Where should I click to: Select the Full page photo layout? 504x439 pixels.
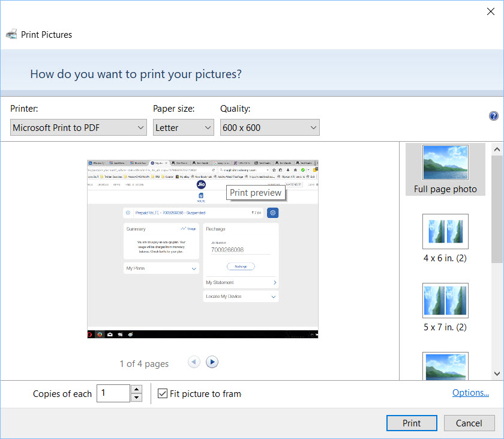(x=445, y=169)
